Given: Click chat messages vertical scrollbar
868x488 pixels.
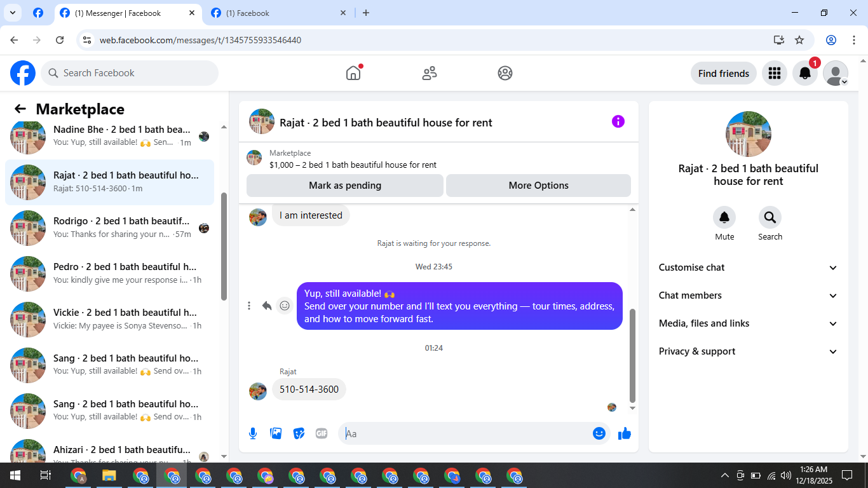Looking at the screenshot, I should 632,356.
